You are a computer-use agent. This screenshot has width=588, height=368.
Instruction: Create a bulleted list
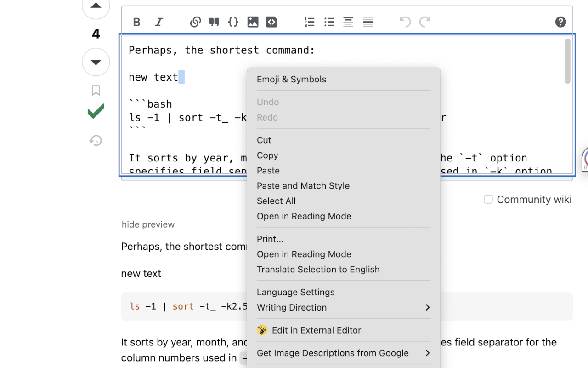(x=329, y=22)
